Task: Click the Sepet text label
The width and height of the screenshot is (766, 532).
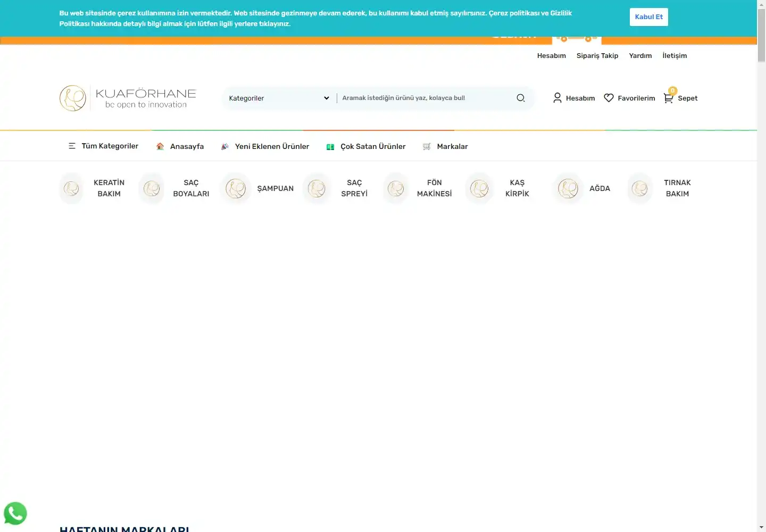Action: point(687,98)
